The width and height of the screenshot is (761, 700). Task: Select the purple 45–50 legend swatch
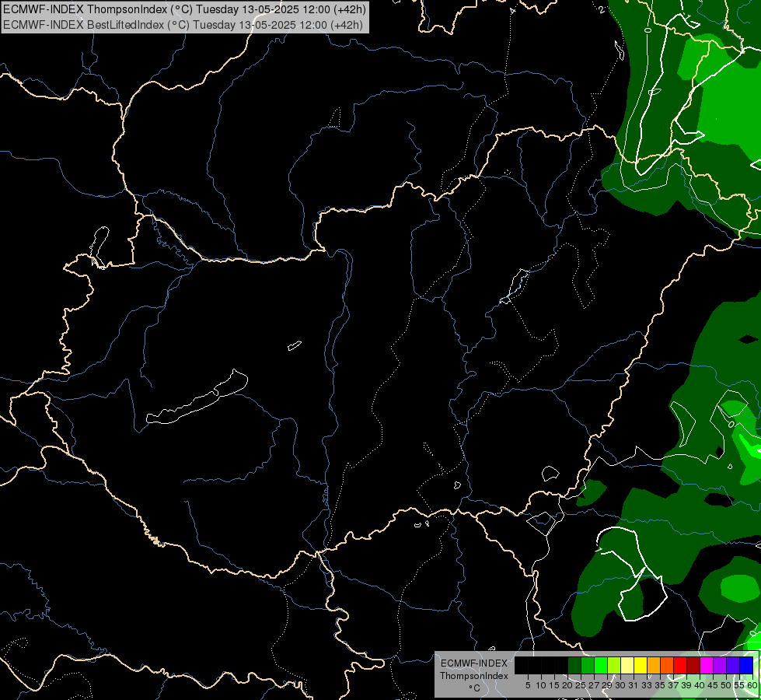pos(720,665)
